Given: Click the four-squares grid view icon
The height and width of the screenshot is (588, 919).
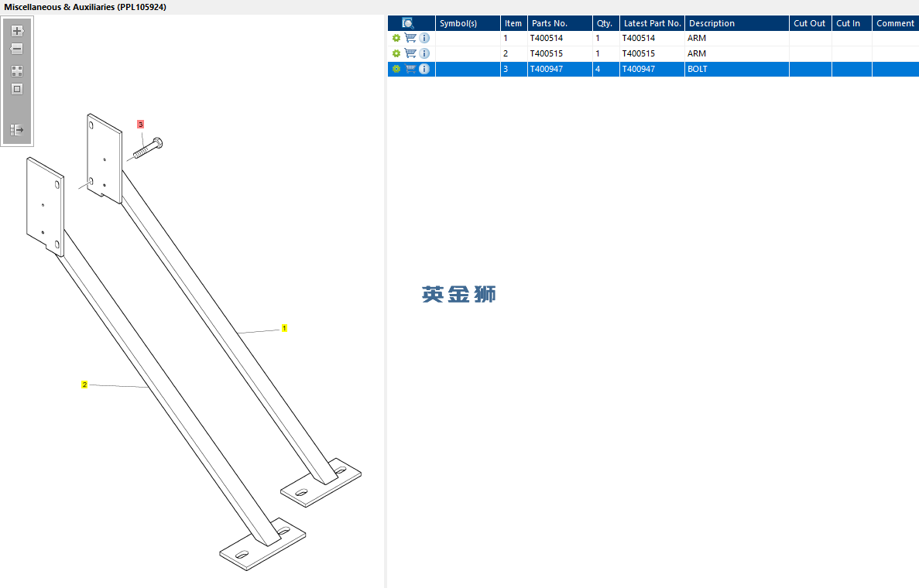Looking at the screenshot, I should pos(17,71).
